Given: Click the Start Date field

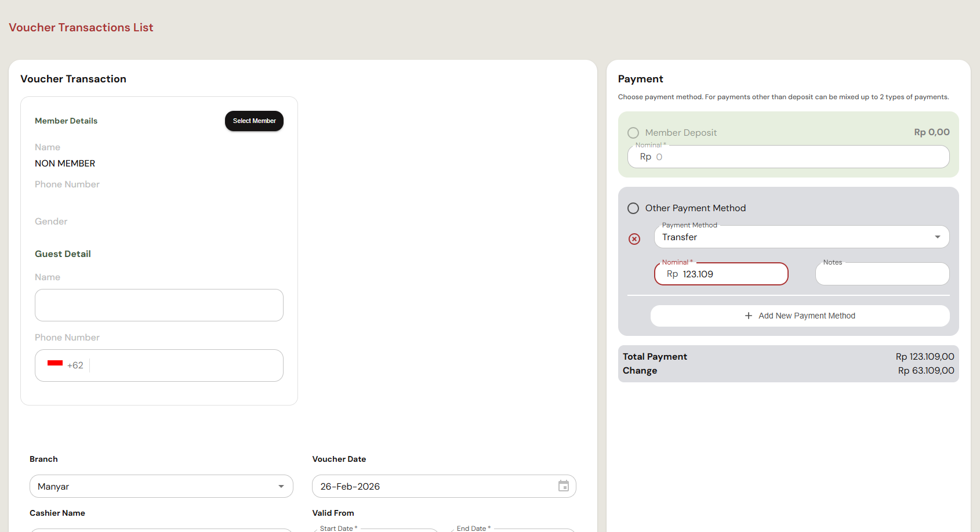Looking at the screenshot, I should click(375, 530).
